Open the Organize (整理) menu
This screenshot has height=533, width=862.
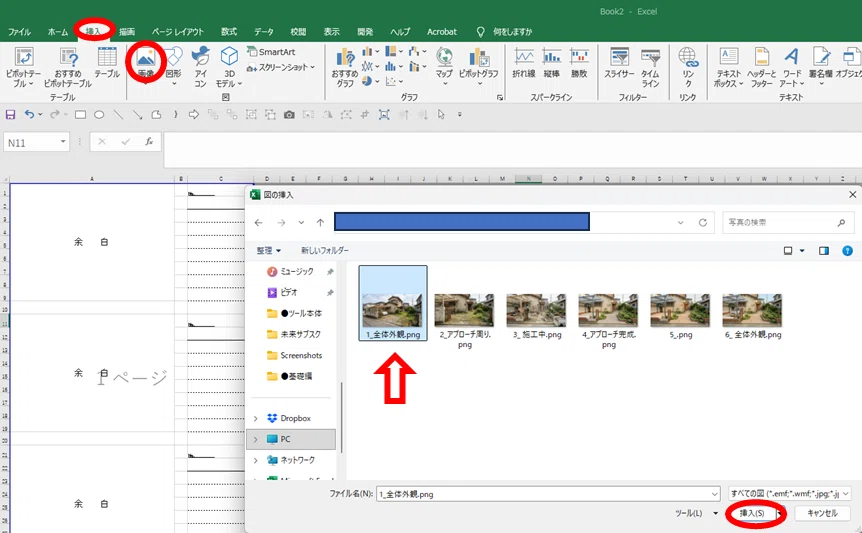[268, 251]
